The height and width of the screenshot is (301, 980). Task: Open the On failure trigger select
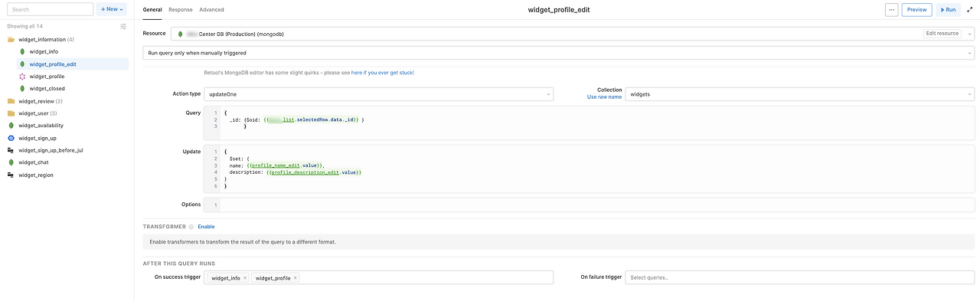pyautogui.click(x=800, y=277)
